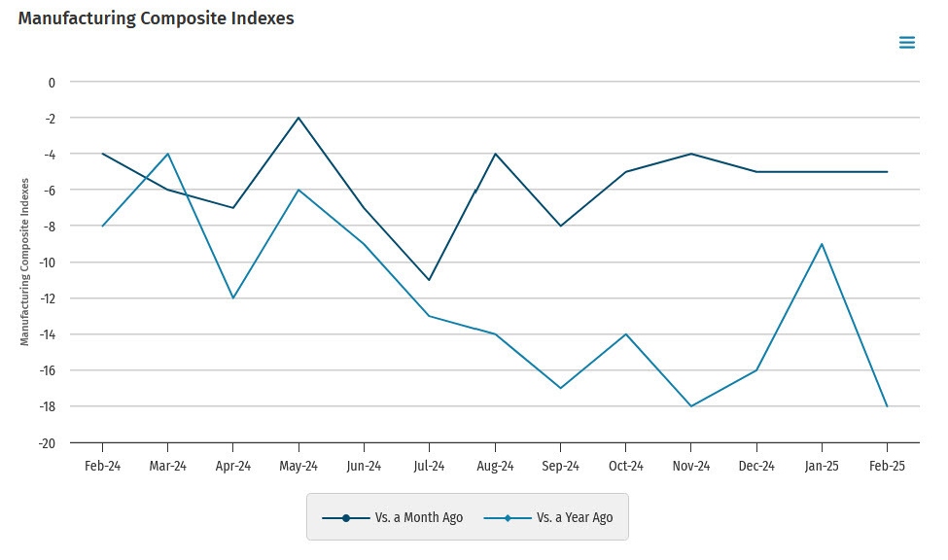Select the Sep-24 dip on Month Ago line
This screenshot has height=560, width=948.
pos(560,226)
